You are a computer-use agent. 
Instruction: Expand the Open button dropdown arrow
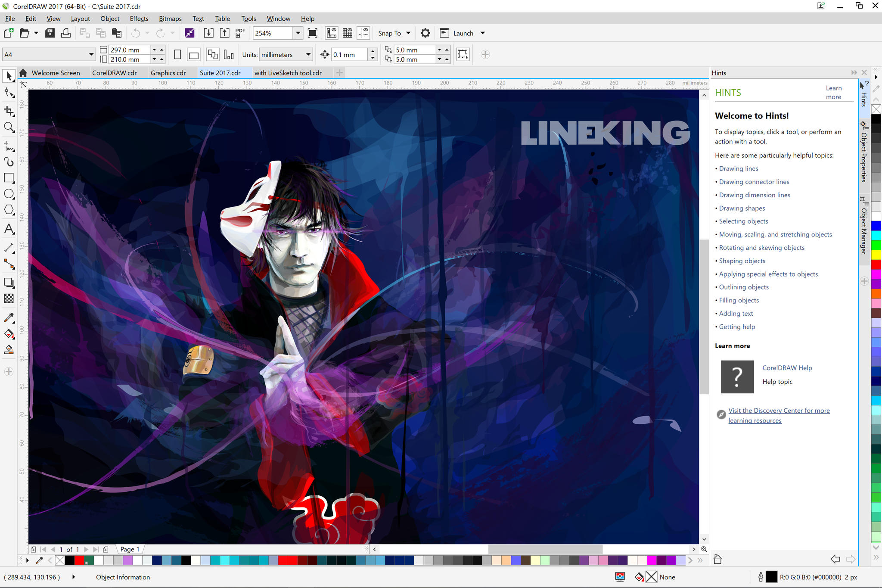point(36,33)
